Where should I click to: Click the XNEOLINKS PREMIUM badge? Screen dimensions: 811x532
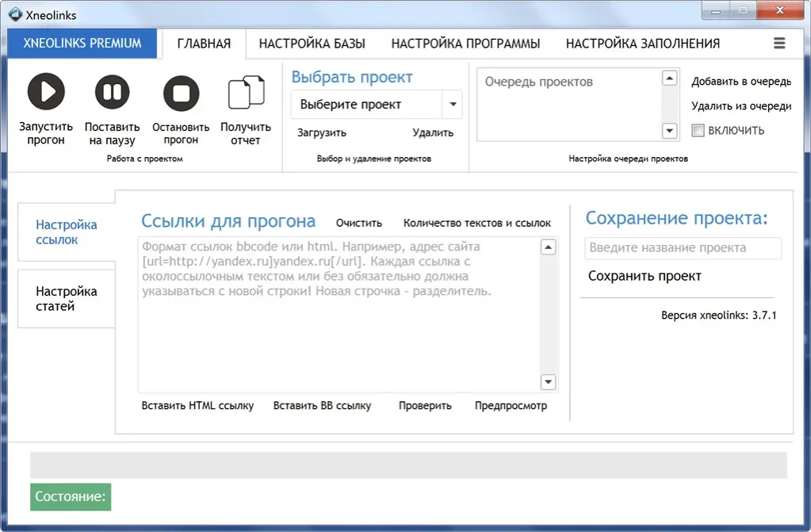pyautogui.click(x=82, y=44)
